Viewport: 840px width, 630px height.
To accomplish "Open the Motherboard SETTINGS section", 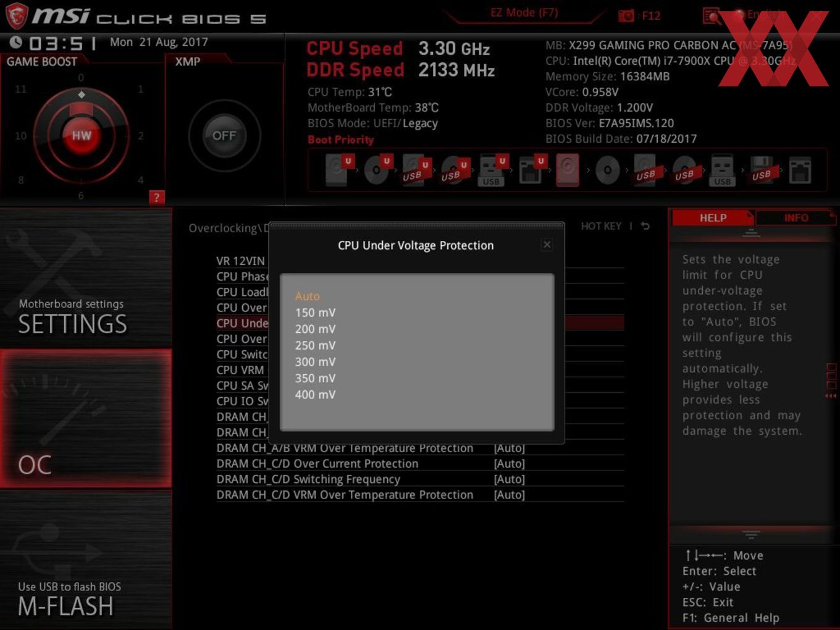I will click(86, 279).
